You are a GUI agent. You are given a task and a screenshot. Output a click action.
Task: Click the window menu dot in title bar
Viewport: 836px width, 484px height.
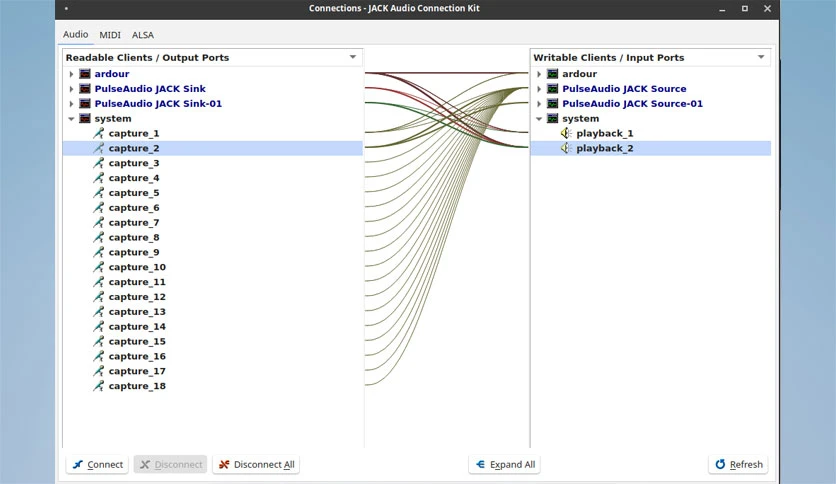pos(66,9)
